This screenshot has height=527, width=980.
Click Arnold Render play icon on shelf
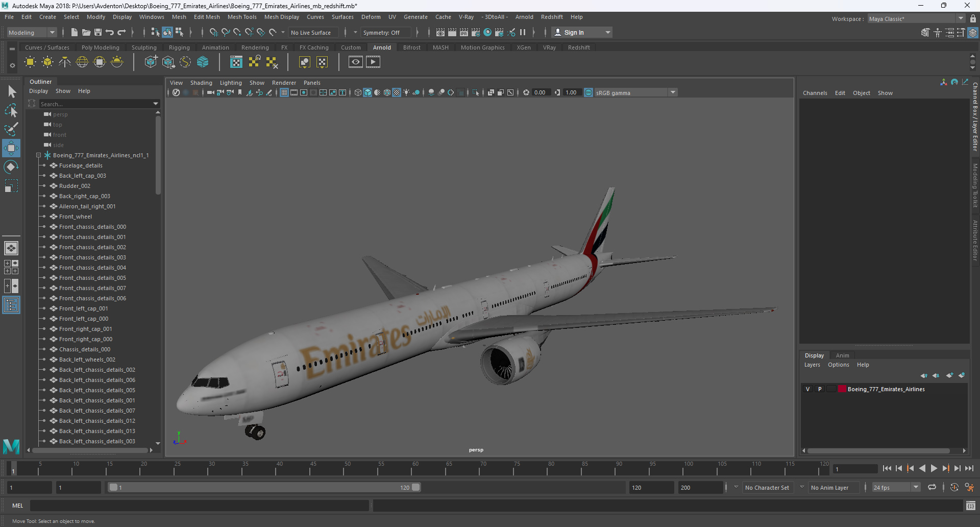(373, 62)
